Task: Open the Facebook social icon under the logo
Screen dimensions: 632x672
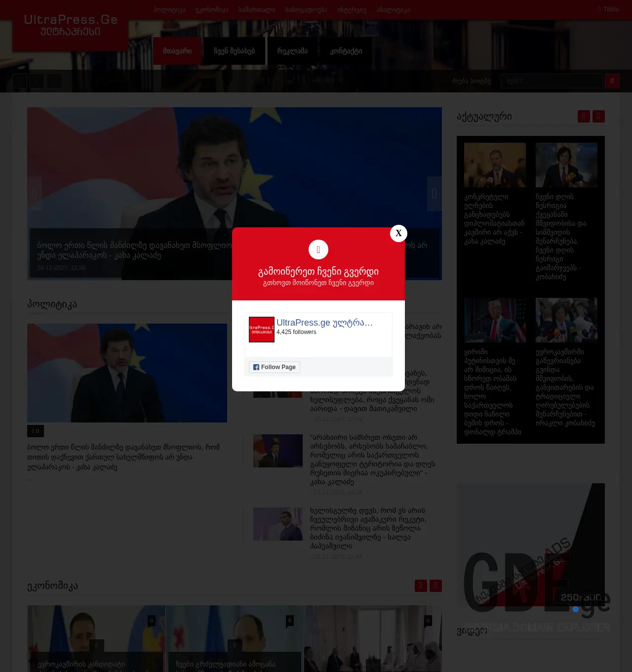Action: [20, 81]
